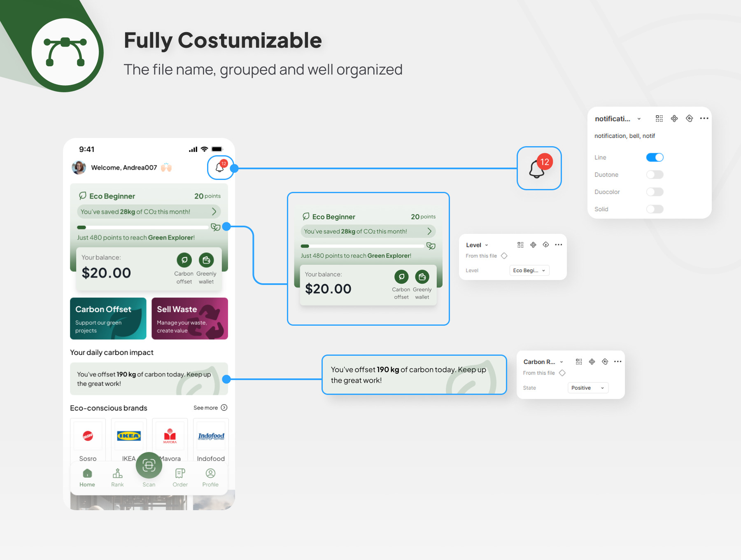Click '20 points' in enlarged card

coord(423,217)
